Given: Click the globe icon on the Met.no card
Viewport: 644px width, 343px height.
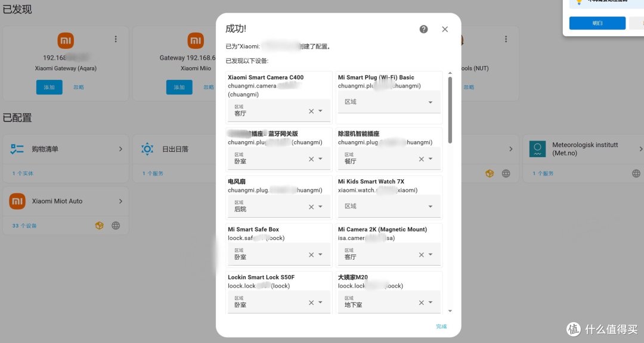Looking at the screenshot, I should pos(636,173).
